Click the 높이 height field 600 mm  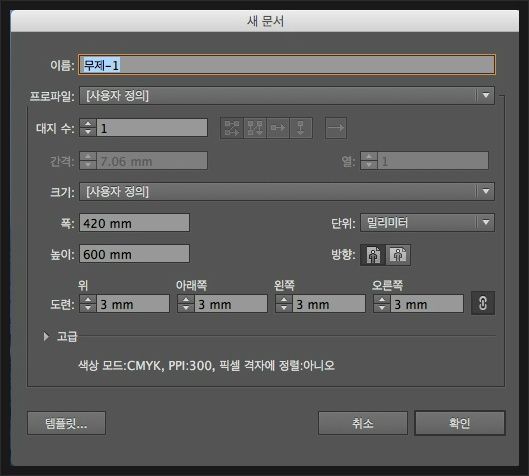pyautogui.click(x=134, y=254)
